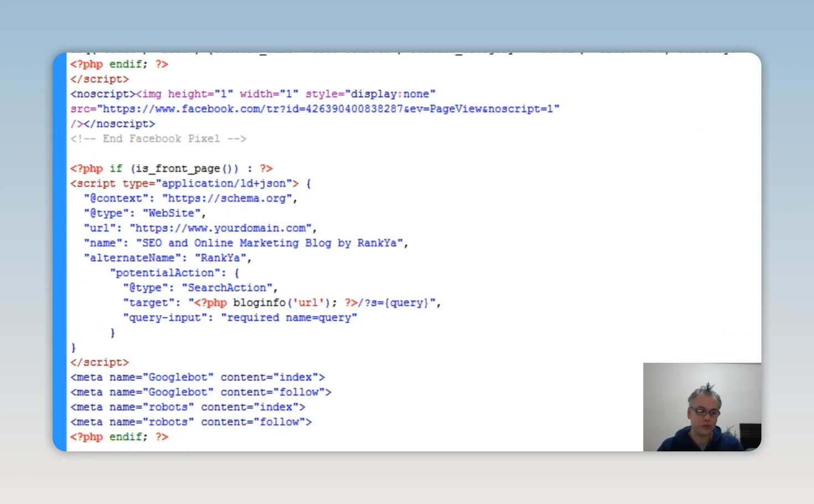814x504 pixels.
Task: Click closing script tag after the JSON-LD braces
Action: coord(100,363)
